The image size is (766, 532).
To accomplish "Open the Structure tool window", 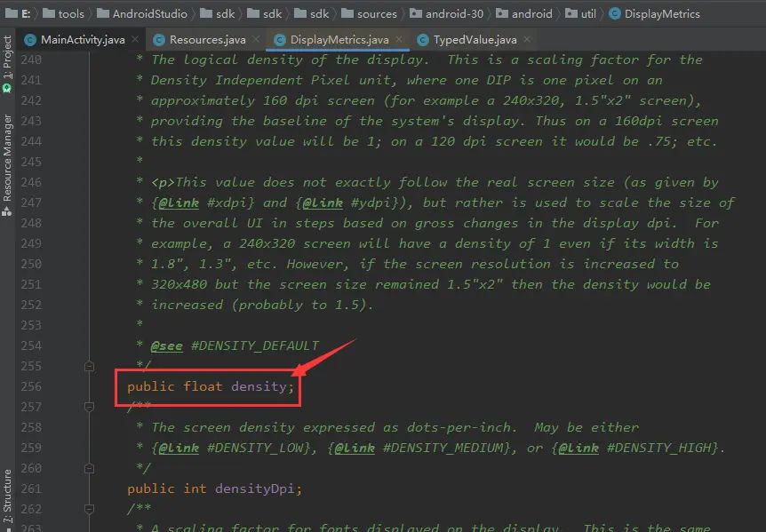I will tap(7, 496).
